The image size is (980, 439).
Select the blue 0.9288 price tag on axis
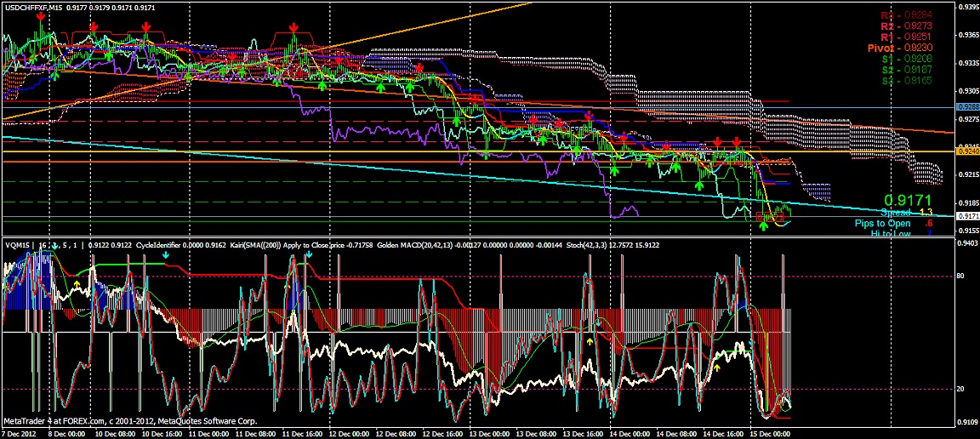967,107
